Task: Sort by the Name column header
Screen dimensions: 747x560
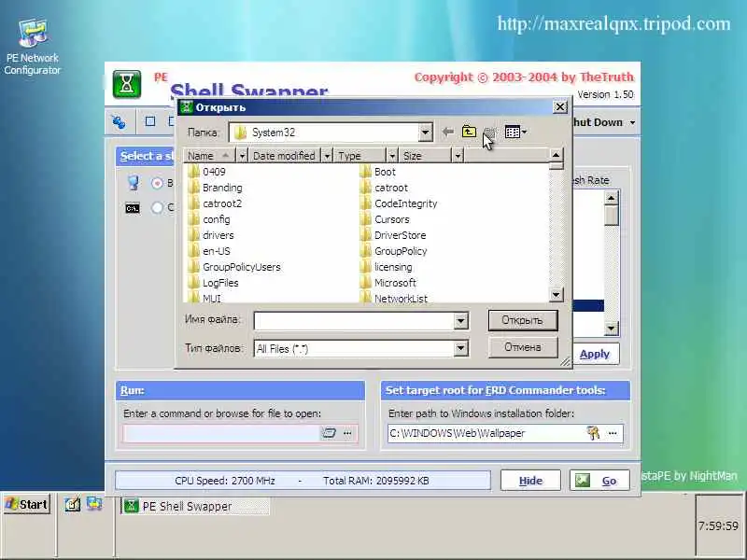Action: pyautogui.click(x=209, y=155)
